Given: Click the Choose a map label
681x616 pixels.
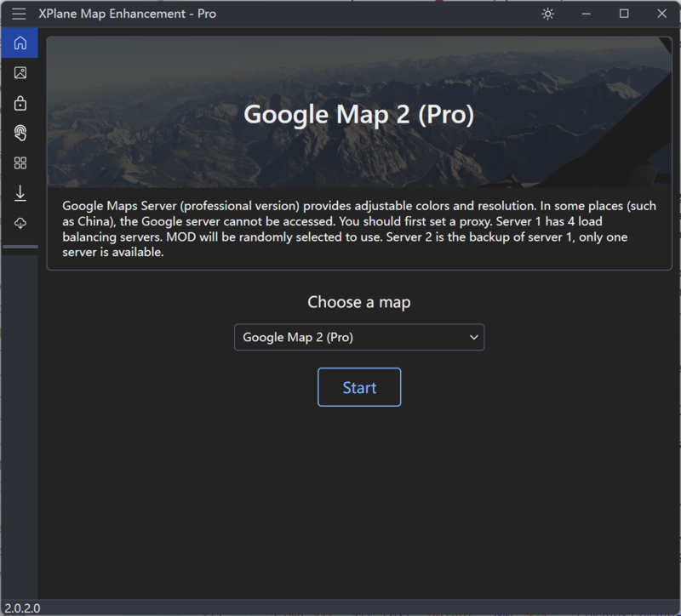Looking at the screenshot, I should tap(359, 302).
